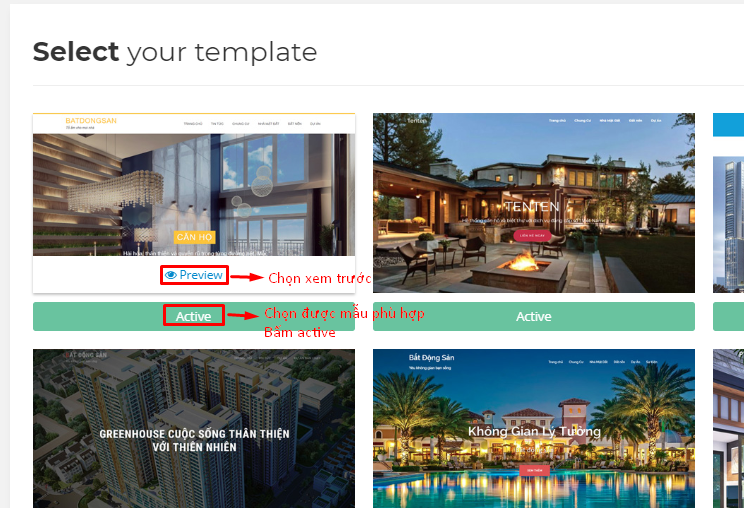
Task: Click the BATDONGSAN orange logo text
Action: 91,120
